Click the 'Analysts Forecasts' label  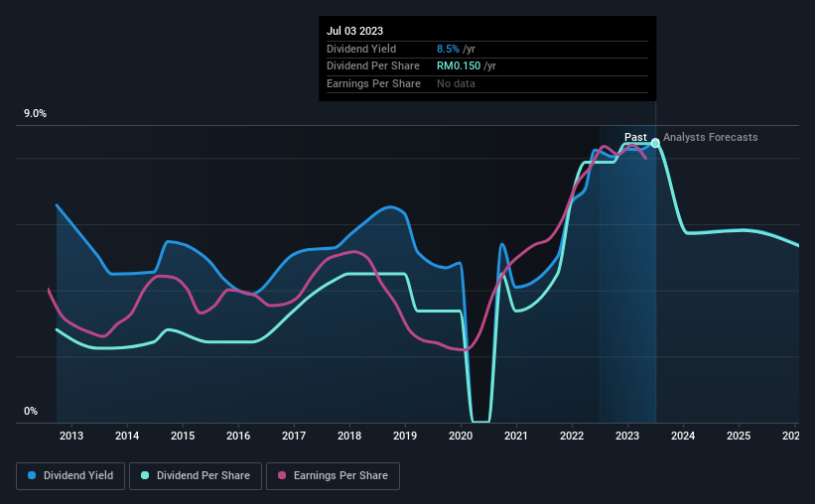(x=710, y=137)
